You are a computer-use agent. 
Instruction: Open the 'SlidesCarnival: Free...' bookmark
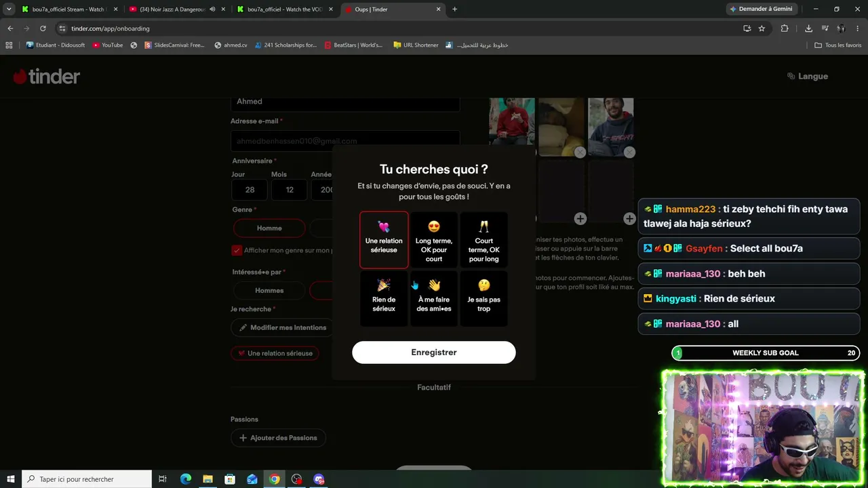coord(174,45)
